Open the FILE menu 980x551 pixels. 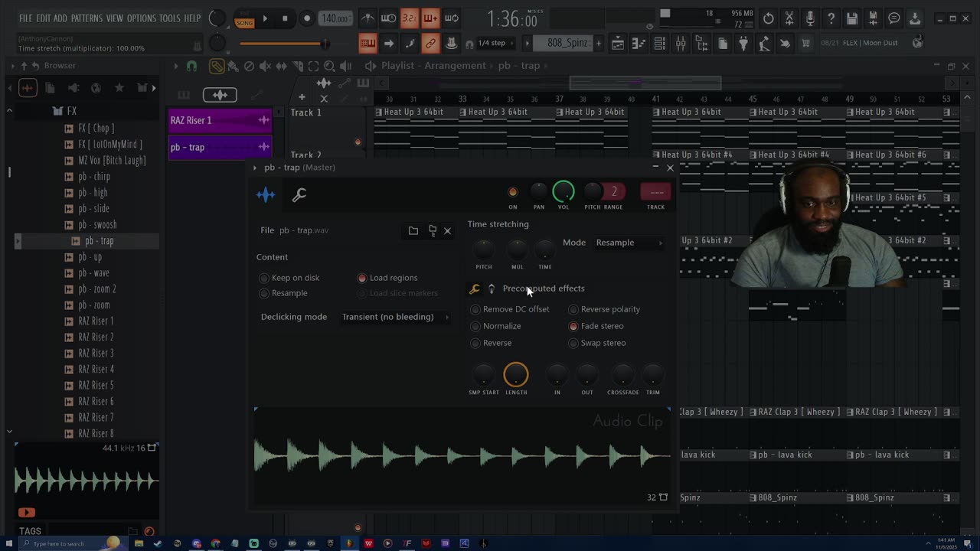tap(25, 18)
